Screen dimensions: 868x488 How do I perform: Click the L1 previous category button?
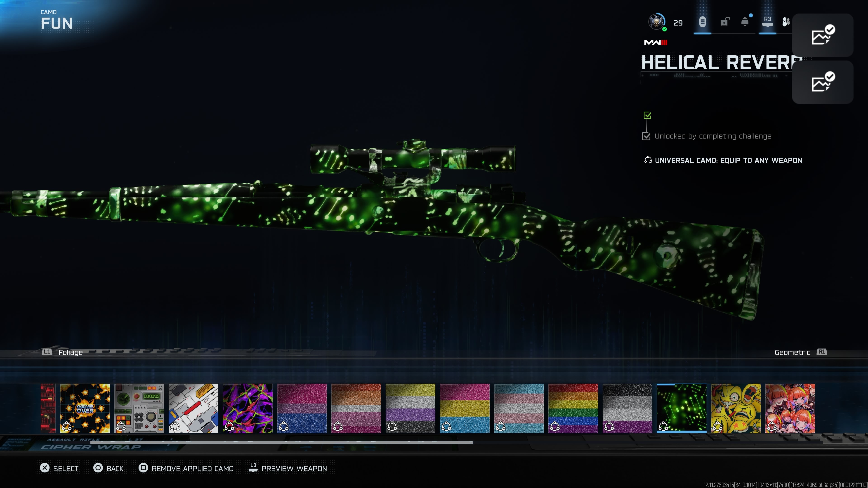(47, 352)
